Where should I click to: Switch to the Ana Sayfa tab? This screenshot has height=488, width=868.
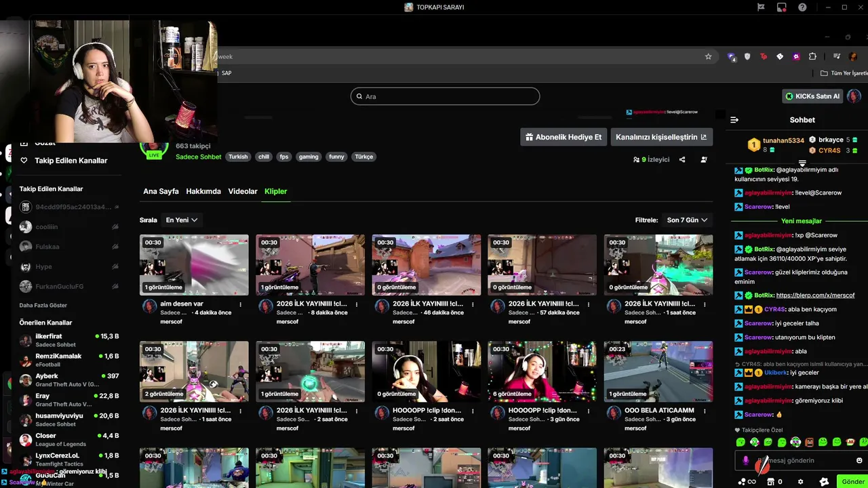point(161,191)
